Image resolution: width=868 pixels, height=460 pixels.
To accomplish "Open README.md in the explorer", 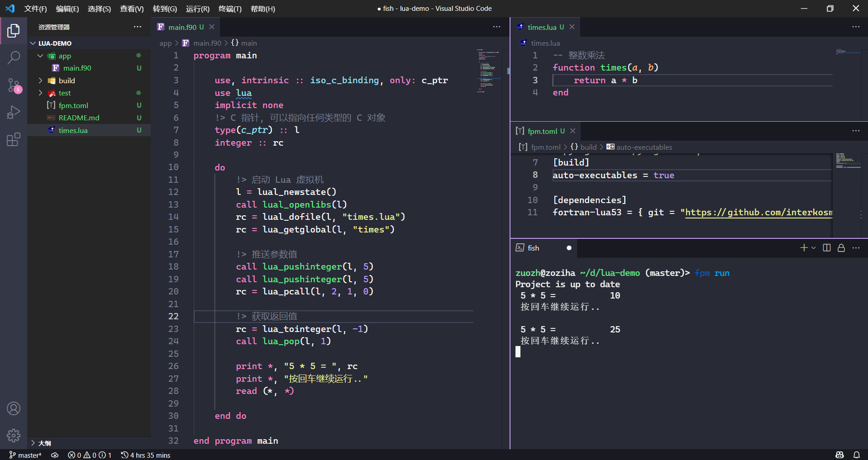I will point(79,118).
